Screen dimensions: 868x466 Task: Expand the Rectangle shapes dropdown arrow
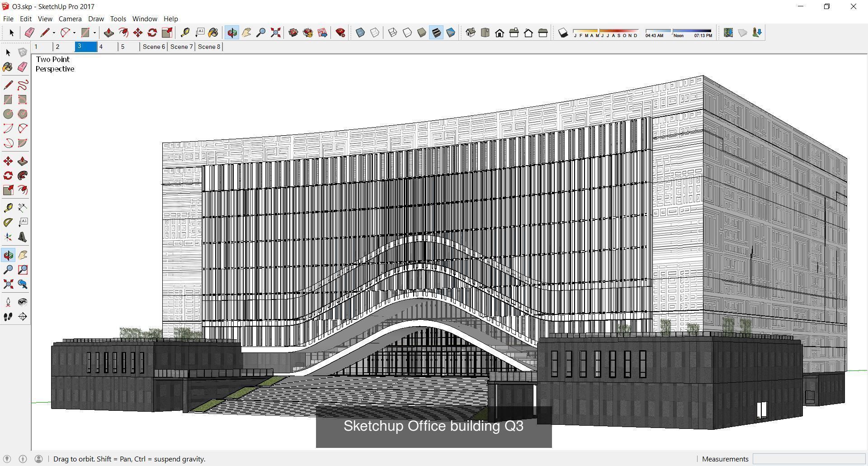tap(94, 33)
